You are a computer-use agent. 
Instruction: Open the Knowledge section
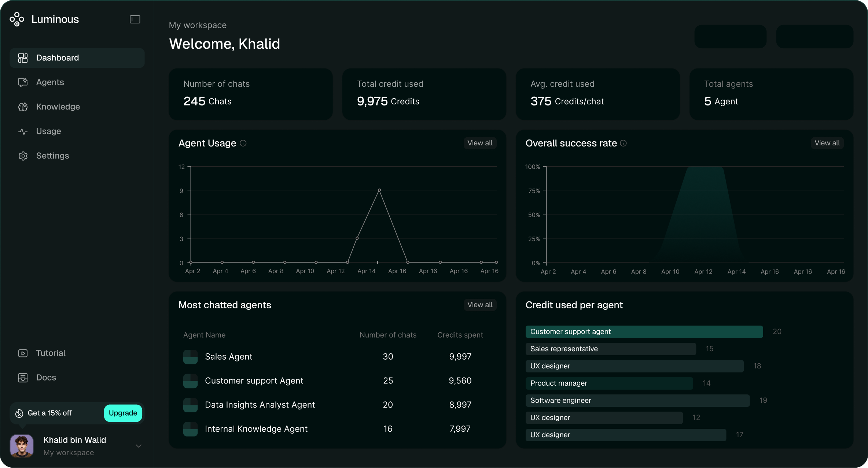pyautogui.click(x=58, y=107)
